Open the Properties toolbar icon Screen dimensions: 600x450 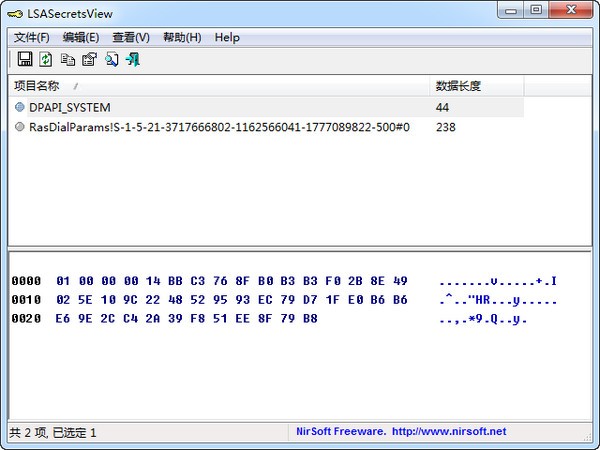[x=89, y=60]
